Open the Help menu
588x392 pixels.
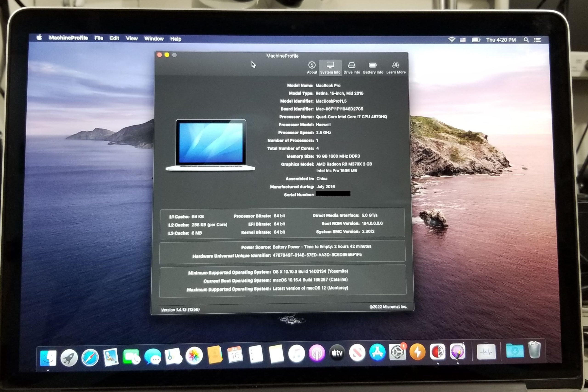175,39
